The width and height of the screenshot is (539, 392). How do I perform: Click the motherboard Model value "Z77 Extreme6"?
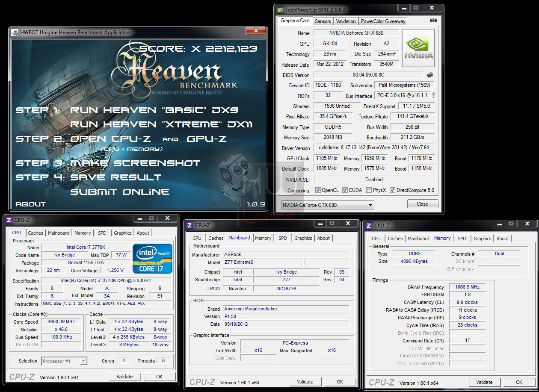click(263, 262)
